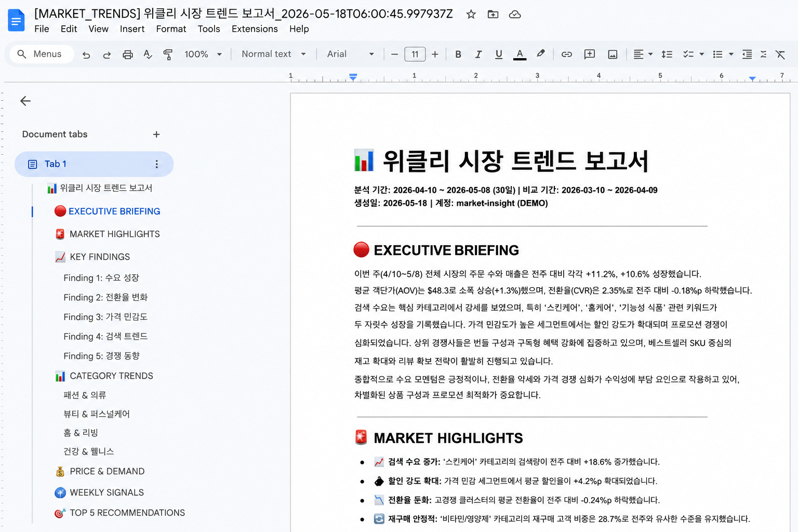The height and width of the screenshot is (532, 798).
Task: Insert a link
Action: tap(567, 54)
